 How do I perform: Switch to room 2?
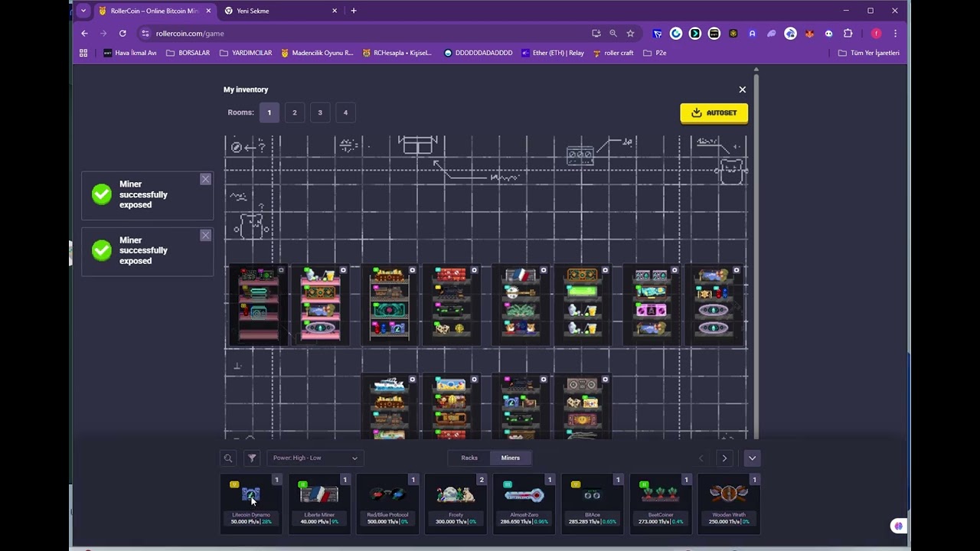(295, 112)
